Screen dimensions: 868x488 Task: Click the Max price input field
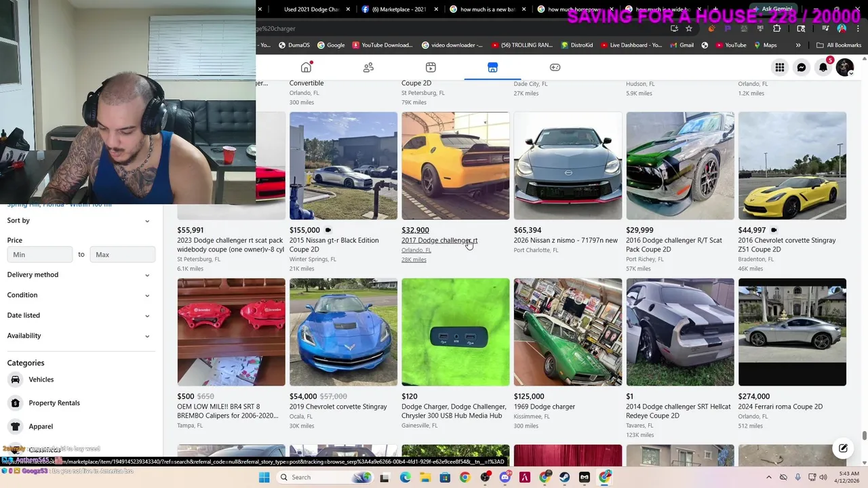[x=122, y=255]
